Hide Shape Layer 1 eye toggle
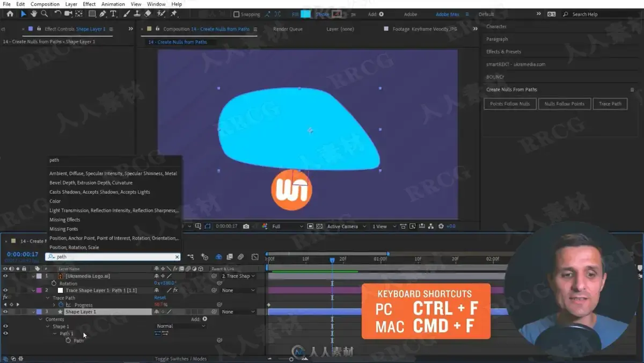Image resolution: width=644 pixels, height=363 pixels. coord(5,312)
